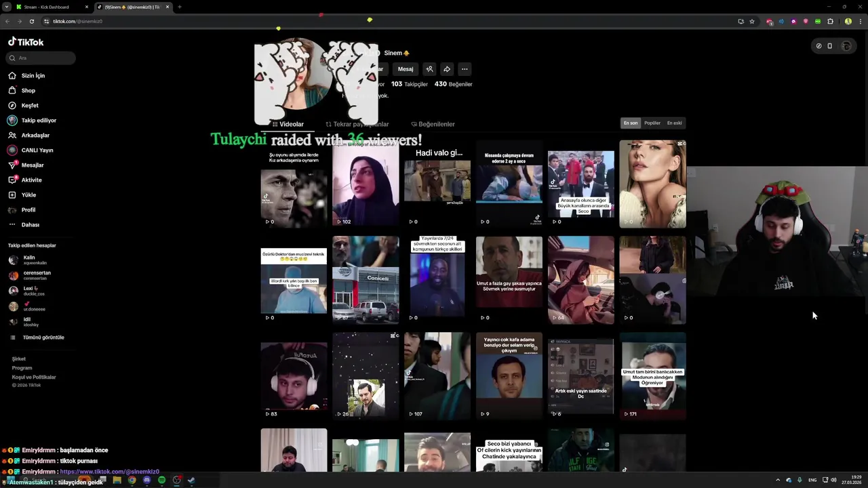The width and height of the screenshot is (868, 488).
Task: Bookmark this page with star icon
Action: tap(752, 21)
